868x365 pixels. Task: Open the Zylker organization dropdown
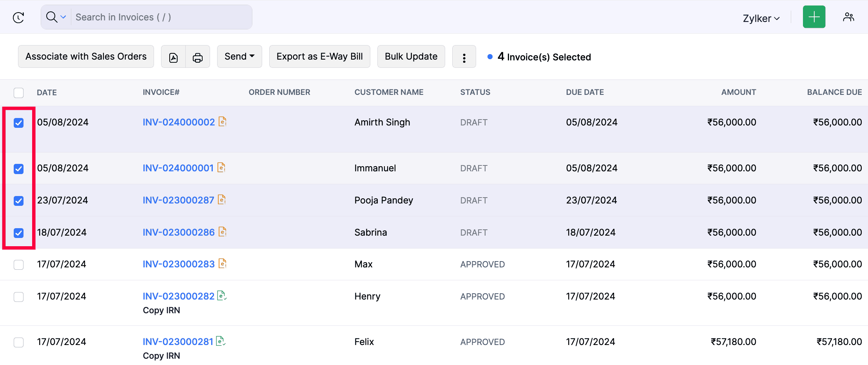pyautogui.click(x=760, y=18)
